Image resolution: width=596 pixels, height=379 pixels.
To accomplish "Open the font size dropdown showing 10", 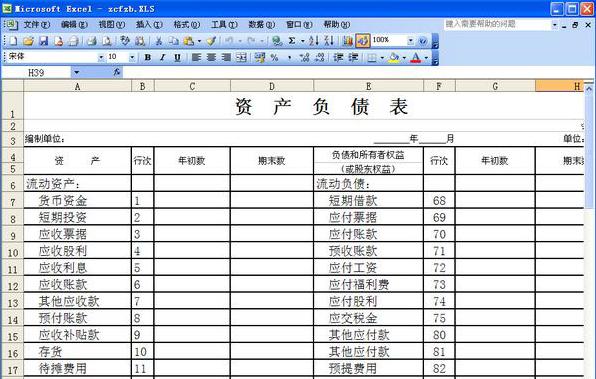I will 132,57.
